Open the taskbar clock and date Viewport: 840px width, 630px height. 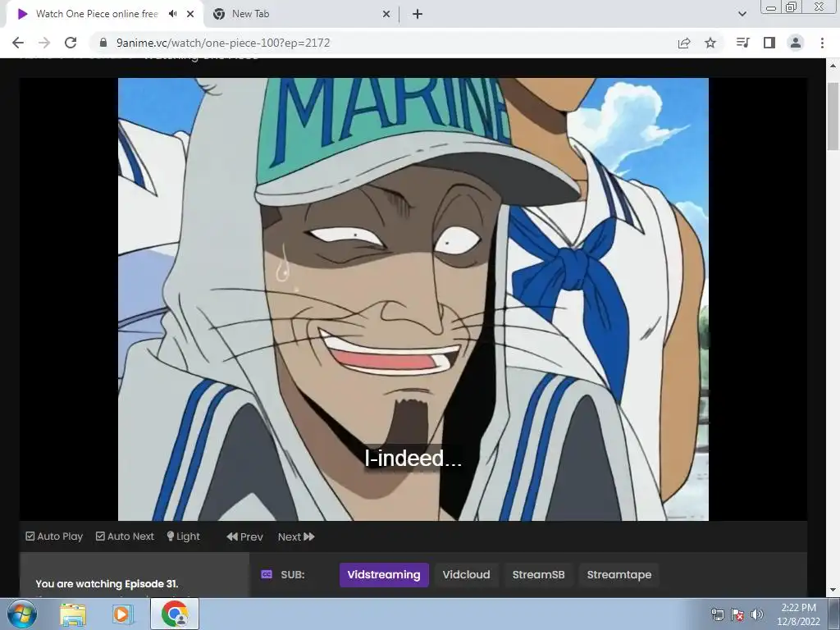tap(798, 614)
